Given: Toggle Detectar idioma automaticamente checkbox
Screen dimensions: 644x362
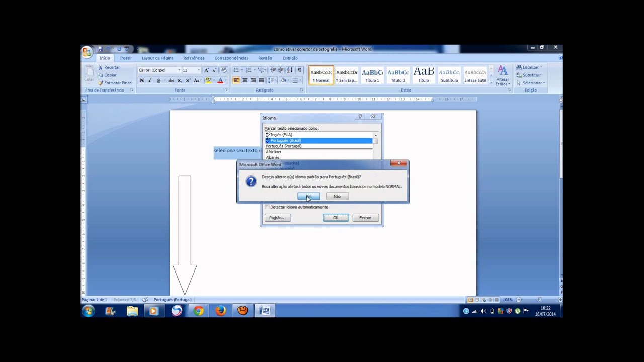Looking at the screenshot, I should point(267,207).
